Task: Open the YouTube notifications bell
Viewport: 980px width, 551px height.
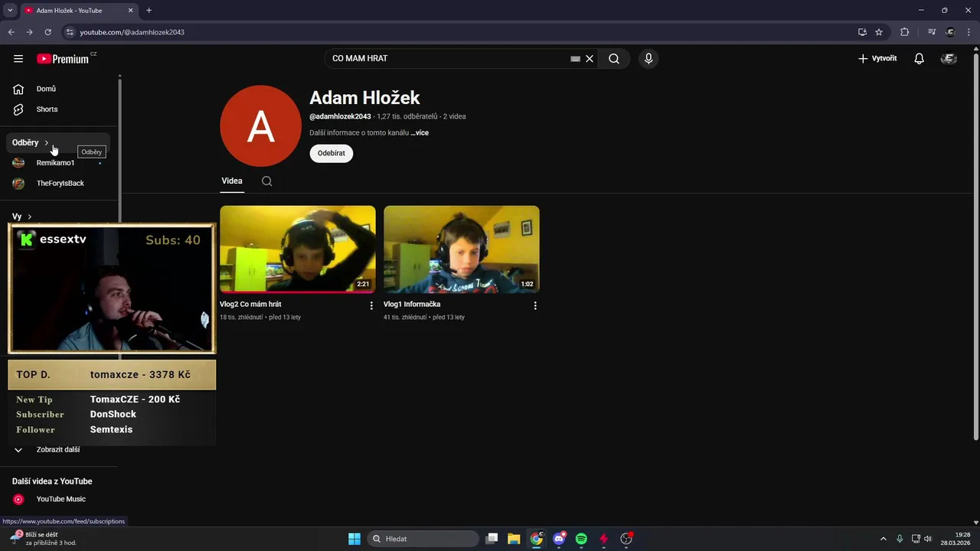Action: coord(920,59)
